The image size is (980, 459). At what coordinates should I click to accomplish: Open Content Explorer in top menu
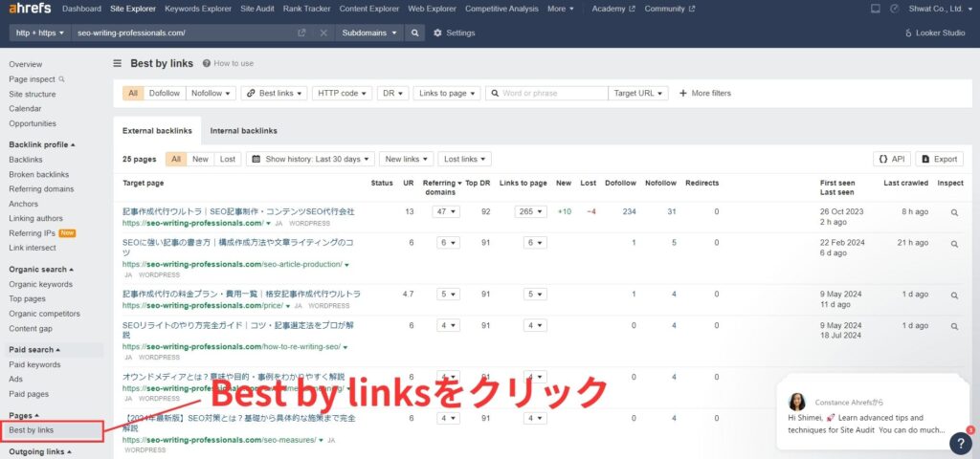369,9
